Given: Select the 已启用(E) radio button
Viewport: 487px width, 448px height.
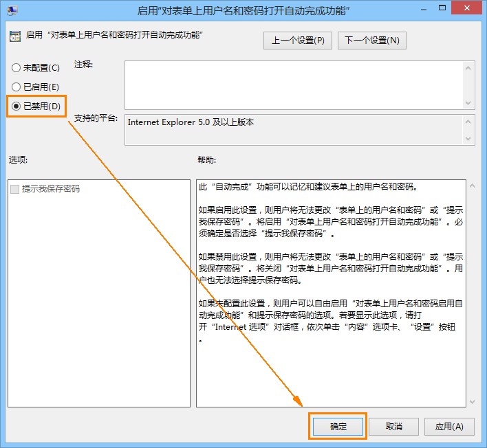Looking at the screenshot, I should [35, 87].
